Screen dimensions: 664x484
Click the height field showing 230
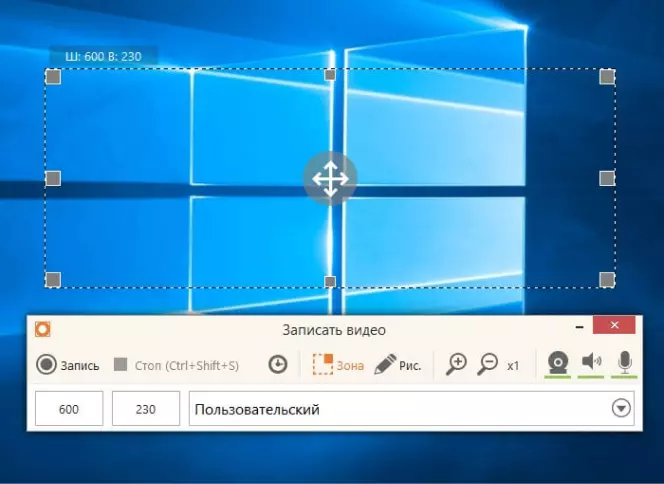tap(146, 409)
